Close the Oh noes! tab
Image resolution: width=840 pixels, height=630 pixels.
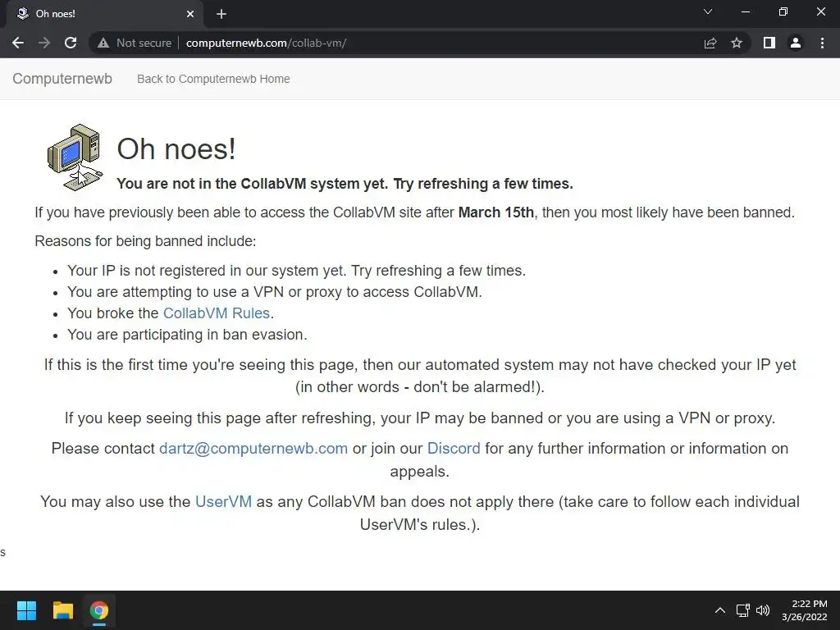pyautogui.click(x=190, y=14)
